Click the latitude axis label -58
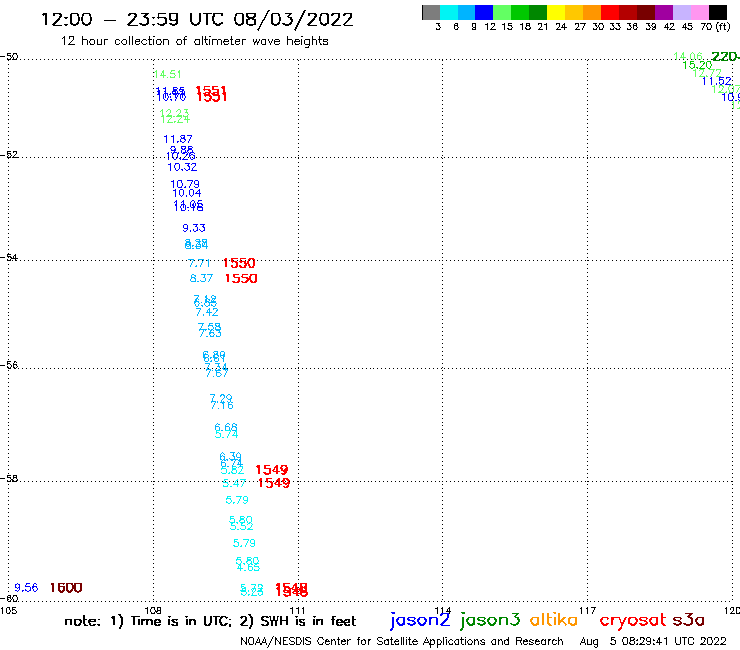 tap(10, 479)
